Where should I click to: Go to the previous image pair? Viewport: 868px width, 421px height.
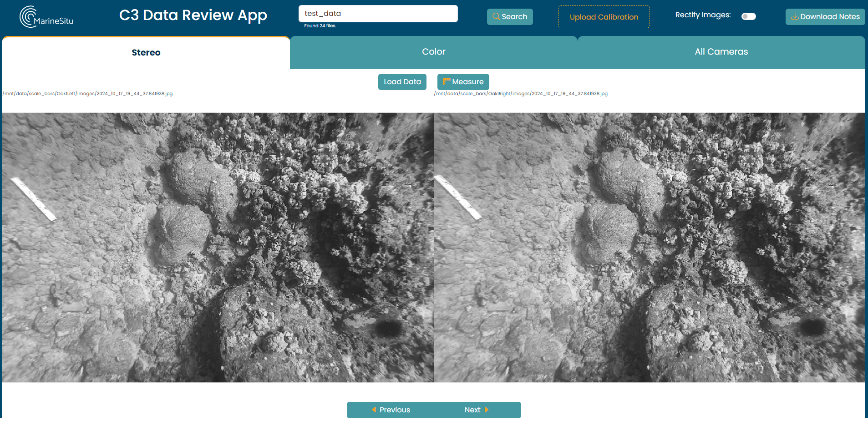pyautogui.click(x=391, y=410)
